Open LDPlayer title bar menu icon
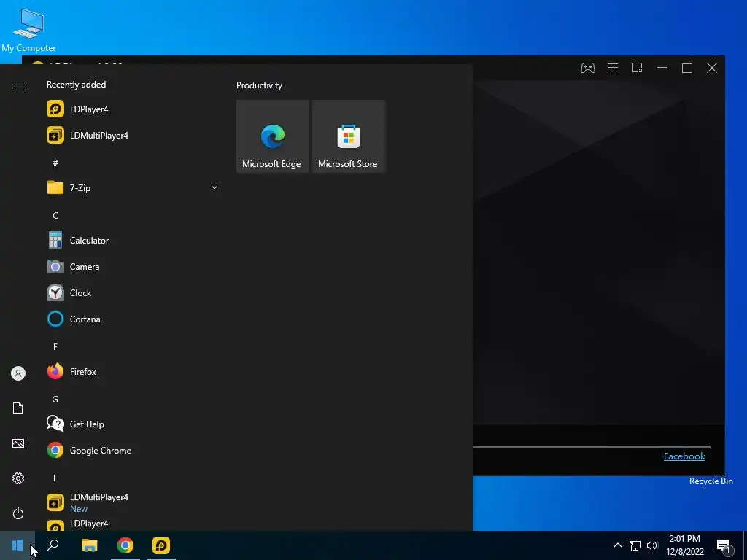This screenshot has height=560, width=747. pos(613,68)
